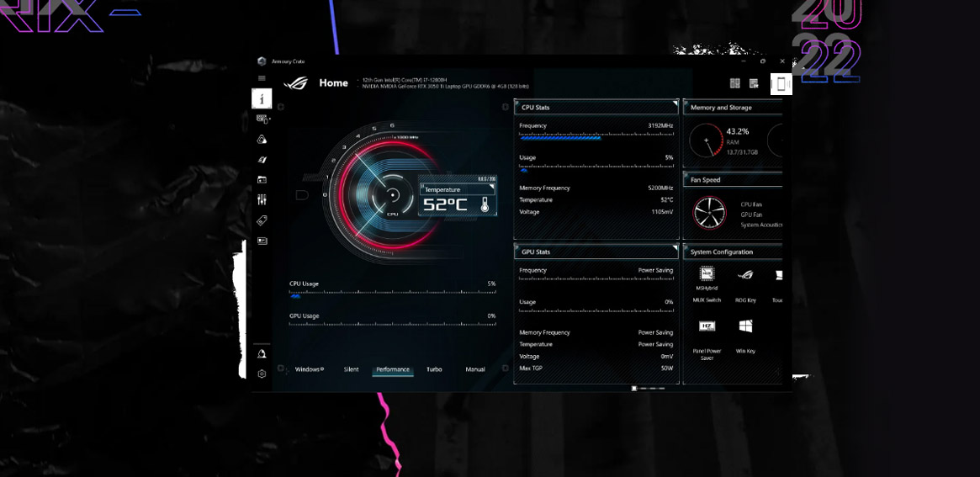Image resolution: width=980 pixels, height=477 pixels.
Task: Click the thermometer icon beside 52°C
Action: tap(485, 204)
